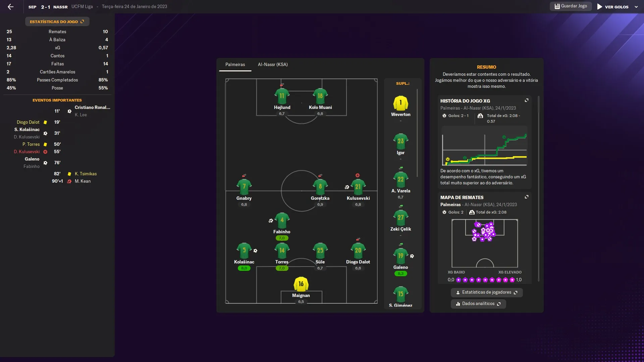Image resolution: width=644 pixels, height=362 pixels.
Task: Select Goretzka shirt number 8
Action: (320, 187)
